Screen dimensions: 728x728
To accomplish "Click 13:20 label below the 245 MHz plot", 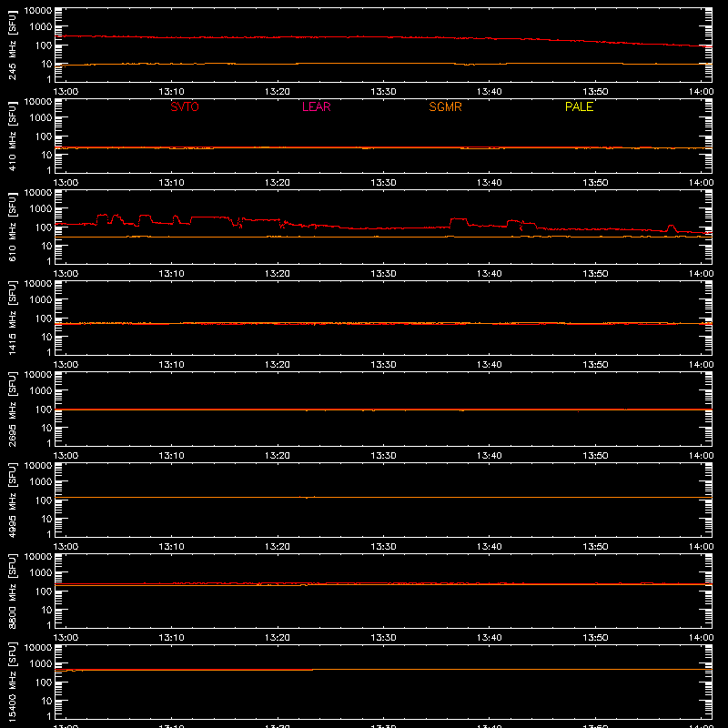I will click(x=278, y=92).
